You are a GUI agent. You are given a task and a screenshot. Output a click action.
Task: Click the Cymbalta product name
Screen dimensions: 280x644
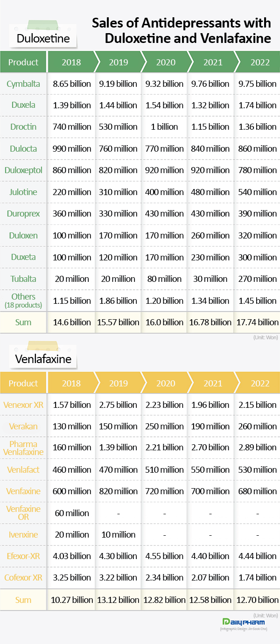pos(23,84)
